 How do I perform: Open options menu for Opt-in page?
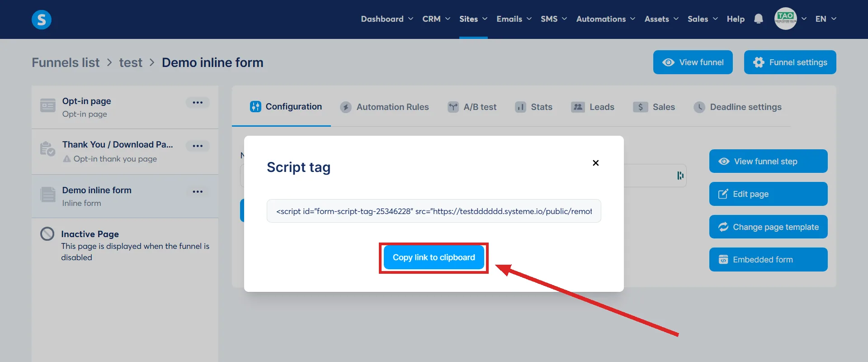tap(198, 103)
